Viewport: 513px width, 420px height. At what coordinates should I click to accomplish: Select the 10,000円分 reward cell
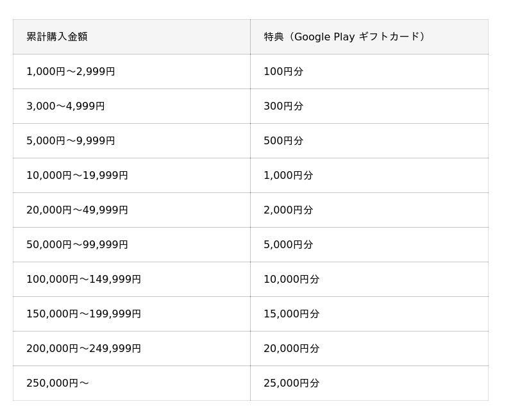point(291,280)
